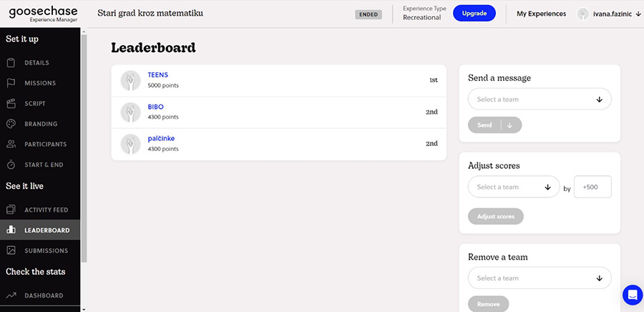Click the TEENS team avatar
This screenshot has width=644, height=312.
click(130, 80)
